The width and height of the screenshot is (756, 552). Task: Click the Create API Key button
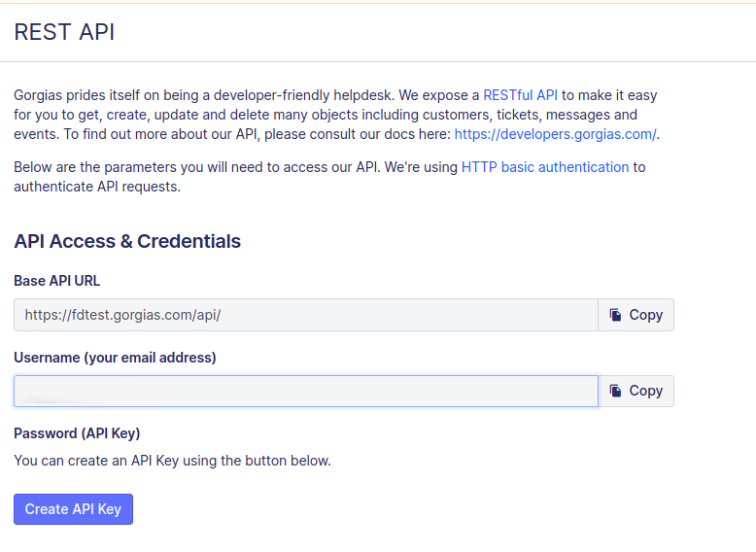[x=73, y=509]
